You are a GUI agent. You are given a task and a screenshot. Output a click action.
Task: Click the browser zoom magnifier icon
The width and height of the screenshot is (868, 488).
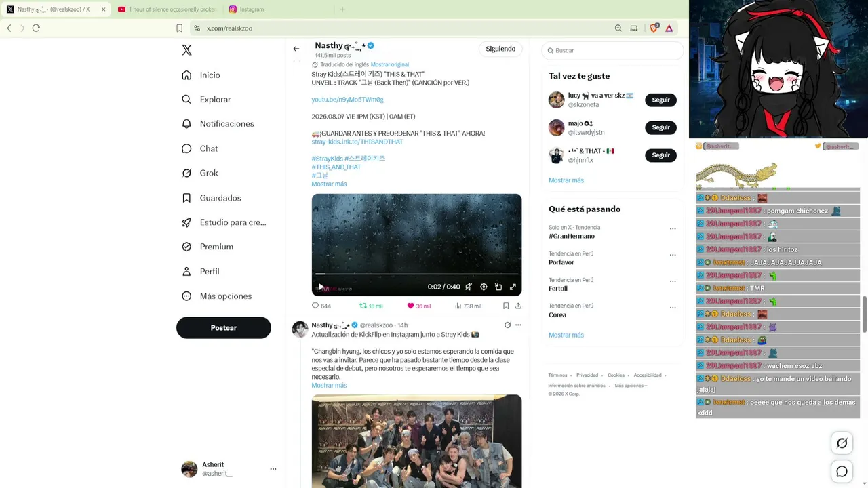[618, 28]
